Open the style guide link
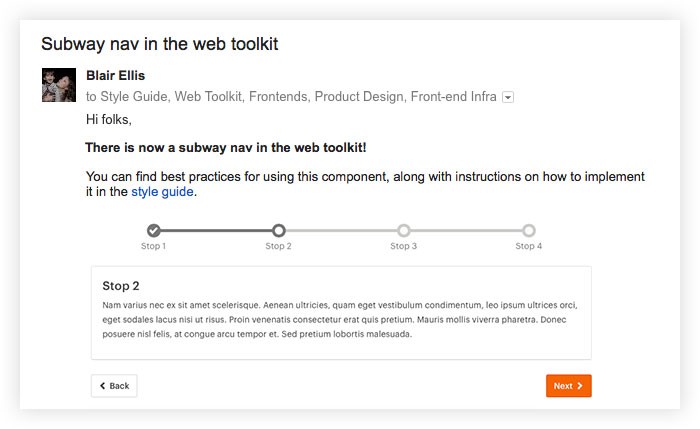700x429 pixels. (x=162, y=192)
